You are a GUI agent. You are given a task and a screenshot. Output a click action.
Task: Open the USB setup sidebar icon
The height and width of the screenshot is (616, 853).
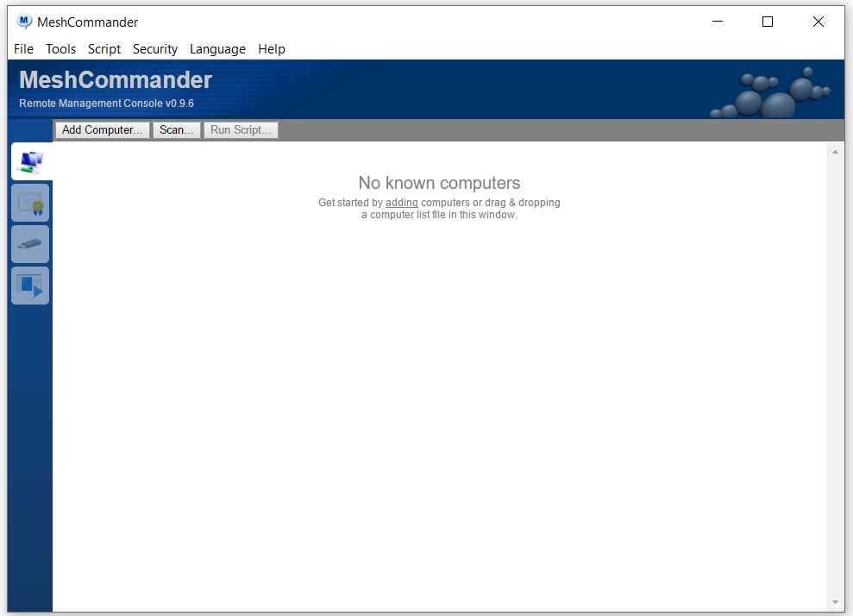[30, 244]
